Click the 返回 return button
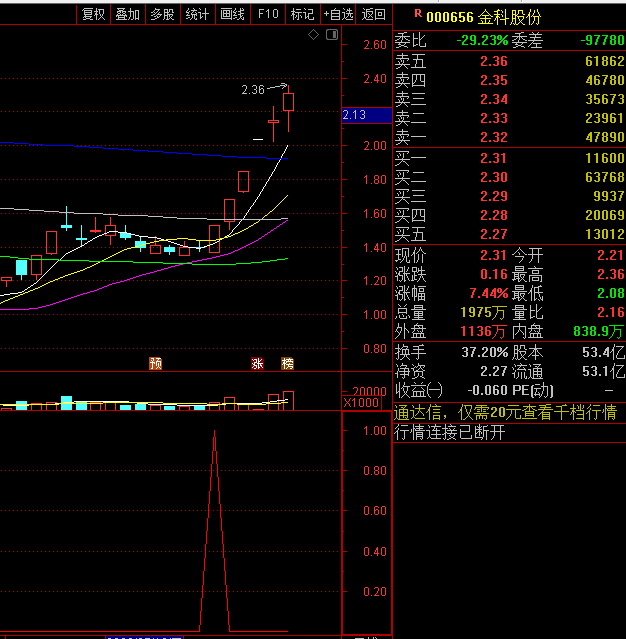The height and width of the screenshot is (639, 626). point(373,15)
